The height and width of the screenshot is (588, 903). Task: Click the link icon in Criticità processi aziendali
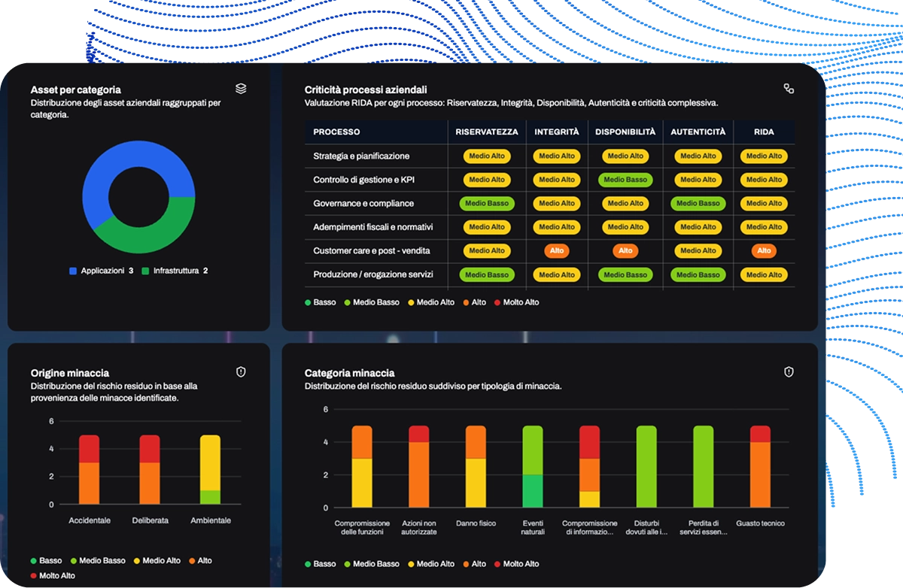[x=789, y=89]
